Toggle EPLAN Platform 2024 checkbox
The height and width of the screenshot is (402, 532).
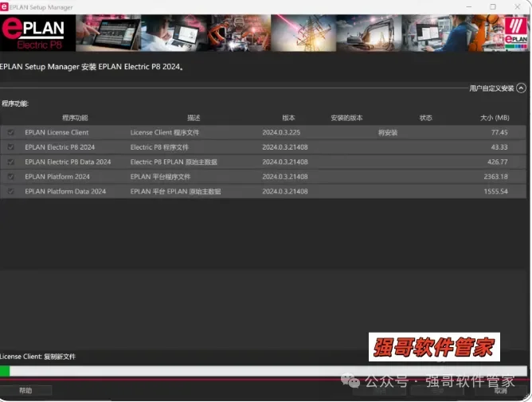(11, 177)
